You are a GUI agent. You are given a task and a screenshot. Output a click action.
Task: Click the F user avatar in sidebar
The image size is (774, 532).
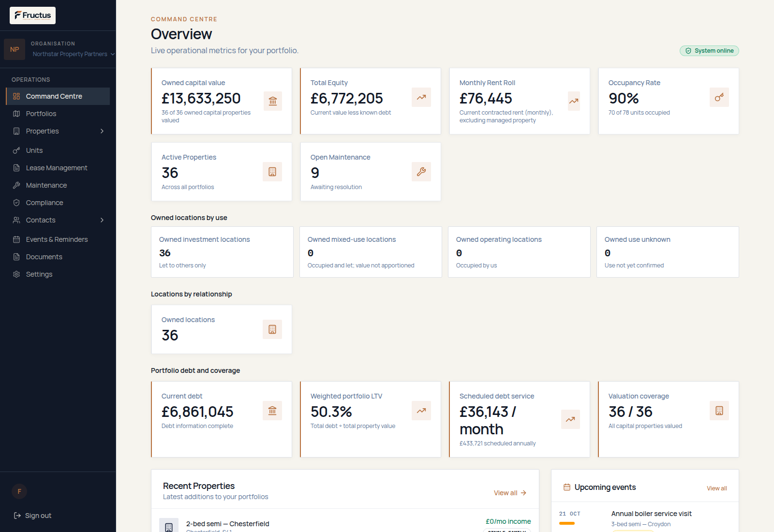pos(19,491)
